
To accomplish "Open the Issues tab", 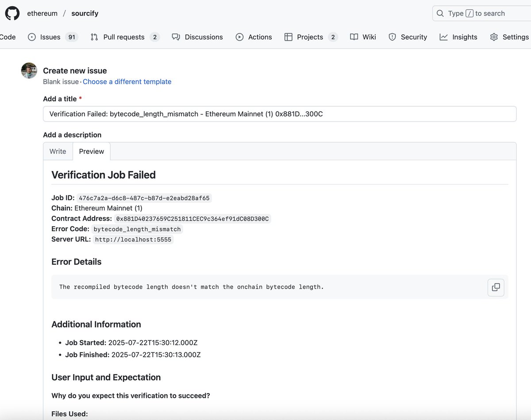I will (x=53, y=37).
